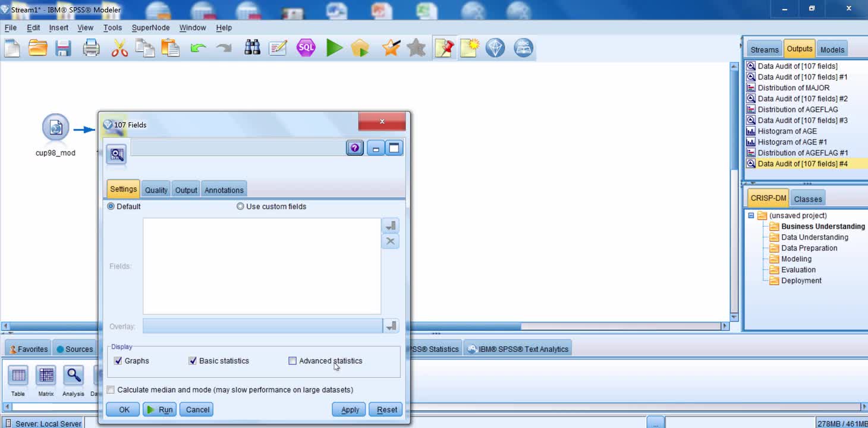Enable the Advanced statistics checkbox
Viewport: 868px width, 428px height.
pos(292,361)
